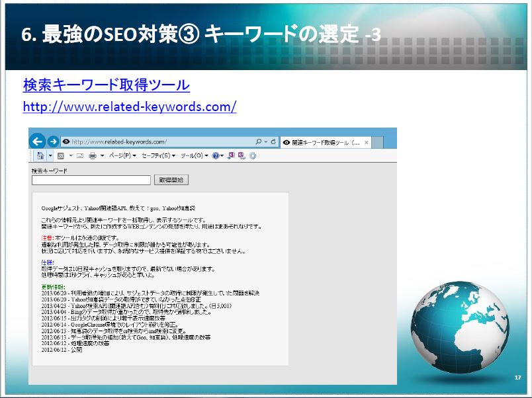532x398 pixels.
Task: Expand the home button dropdown arrow
Action: [x=50, y=156]
